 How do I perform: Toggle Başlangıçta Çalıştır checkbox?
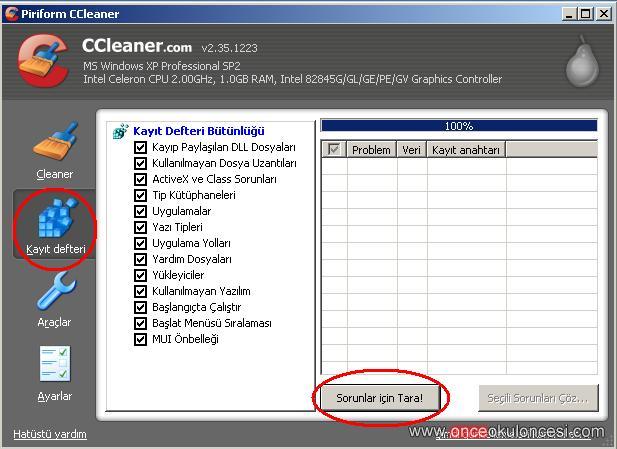tap(140, 307)
